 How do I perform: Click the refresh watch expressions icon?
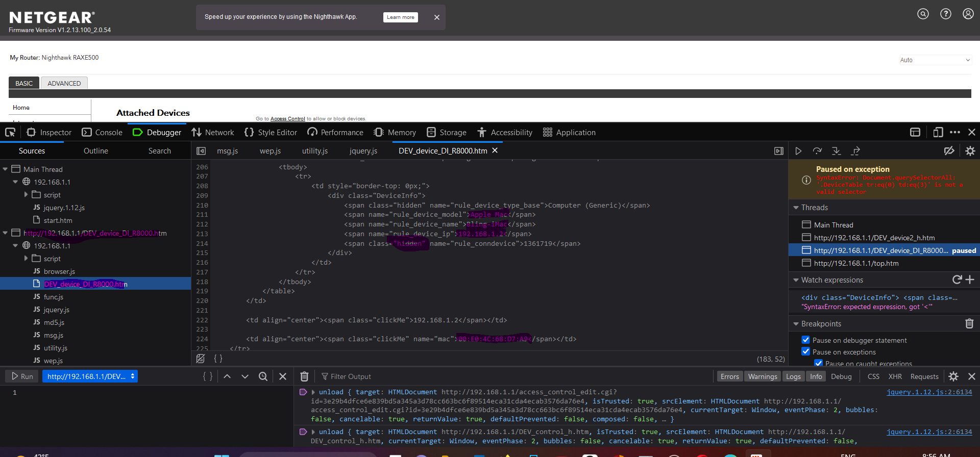pos(957,280)
